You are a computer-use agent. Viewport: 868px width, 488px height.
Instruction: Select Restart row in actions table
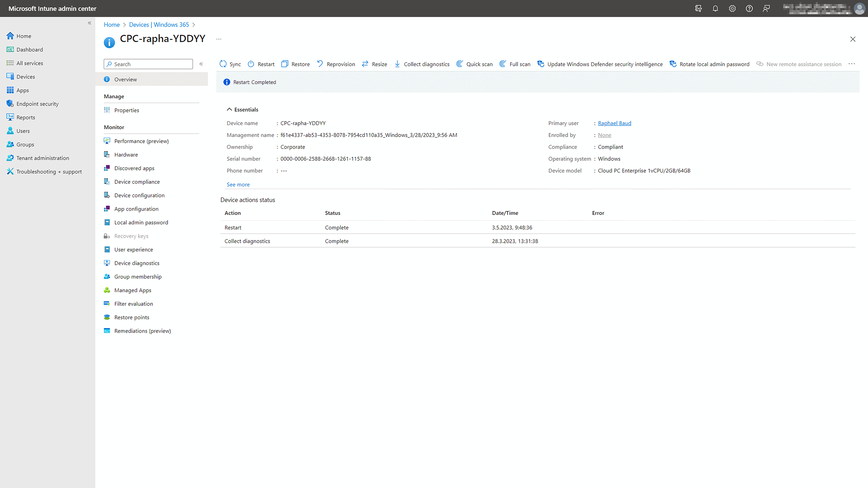(x=538, y=227)
